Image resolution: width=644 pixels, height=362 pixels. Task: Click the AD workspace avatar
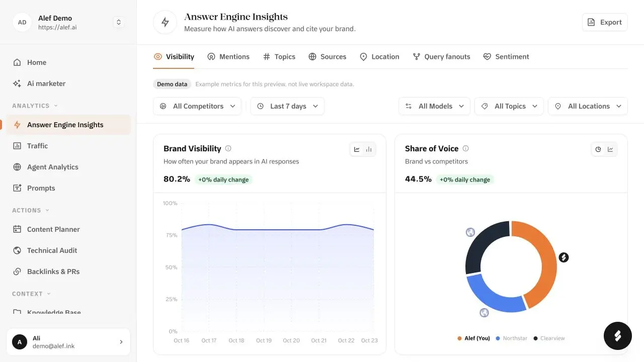pos(22,22)
